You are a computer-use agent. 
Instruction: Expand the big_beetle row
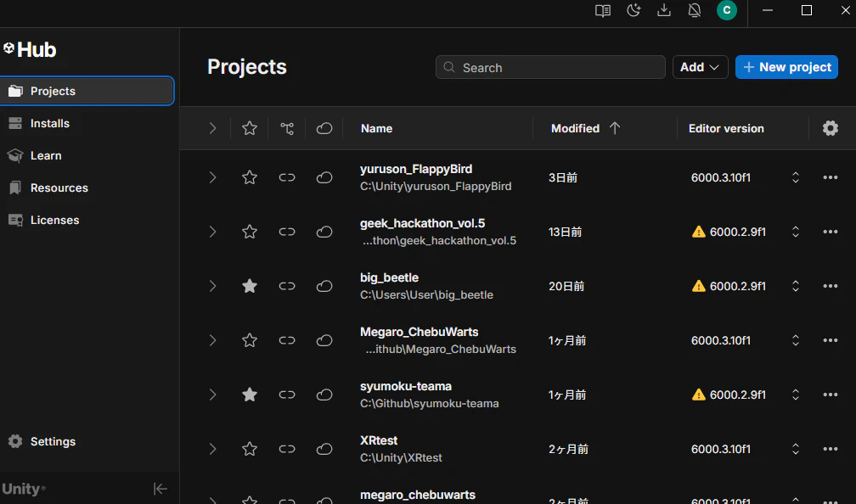point(212,286)
